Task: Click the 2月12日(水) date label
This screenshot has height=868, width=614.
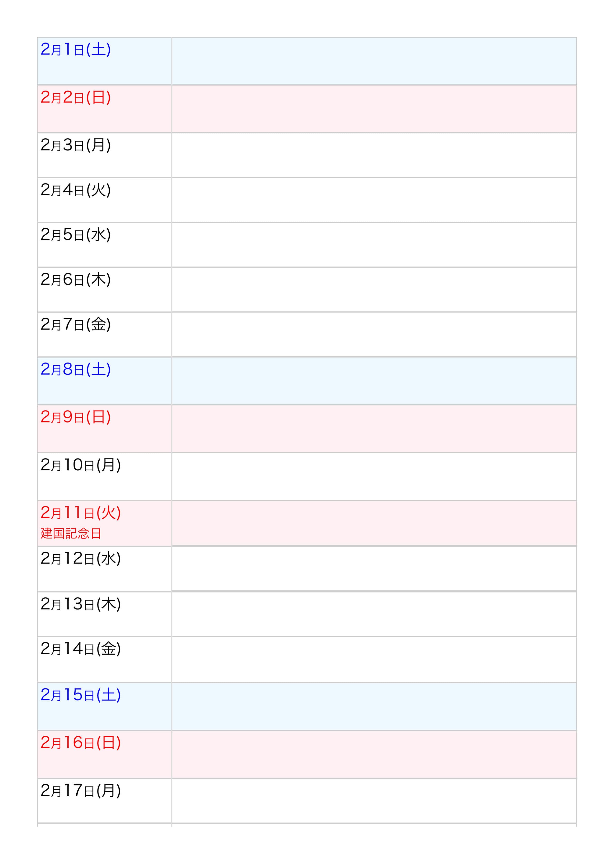Action: pos(80,558)
